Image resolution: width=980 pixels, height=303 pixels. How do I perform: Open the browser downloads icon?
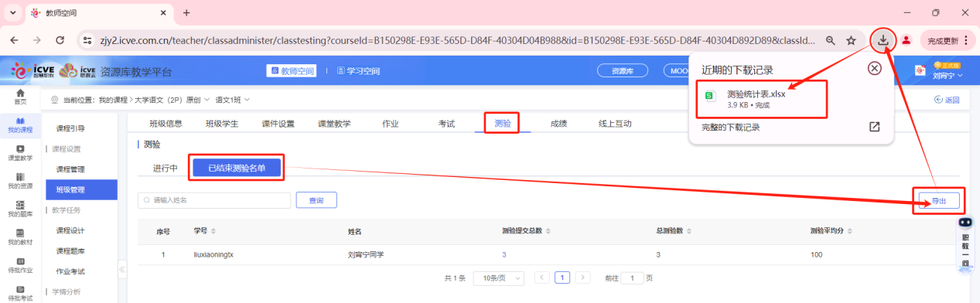tap(883, 40)
